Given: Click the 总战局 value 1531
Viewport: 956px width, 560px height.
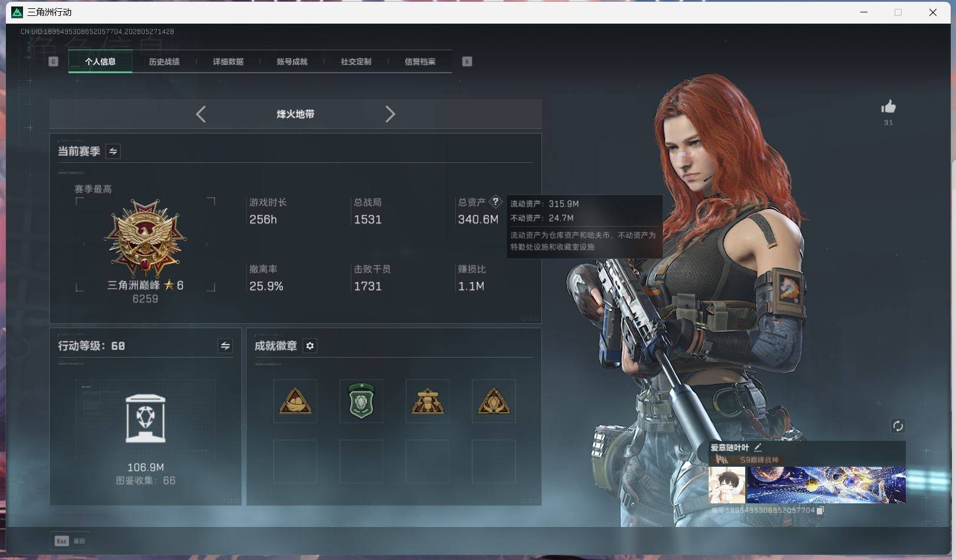Looking at the screenshot, I should (367, 220).
